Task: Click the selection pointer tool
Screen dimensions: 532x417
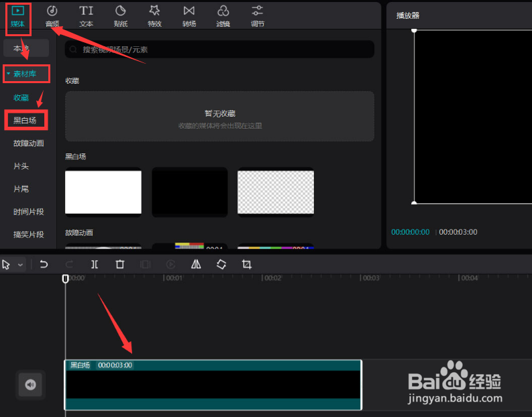Action: point(6,264)
